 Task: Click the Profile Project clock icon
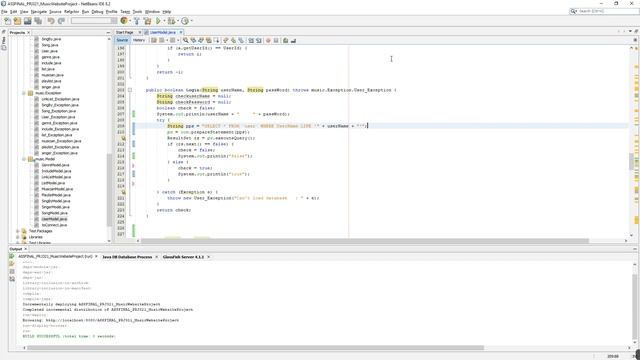tap(185, 21)
